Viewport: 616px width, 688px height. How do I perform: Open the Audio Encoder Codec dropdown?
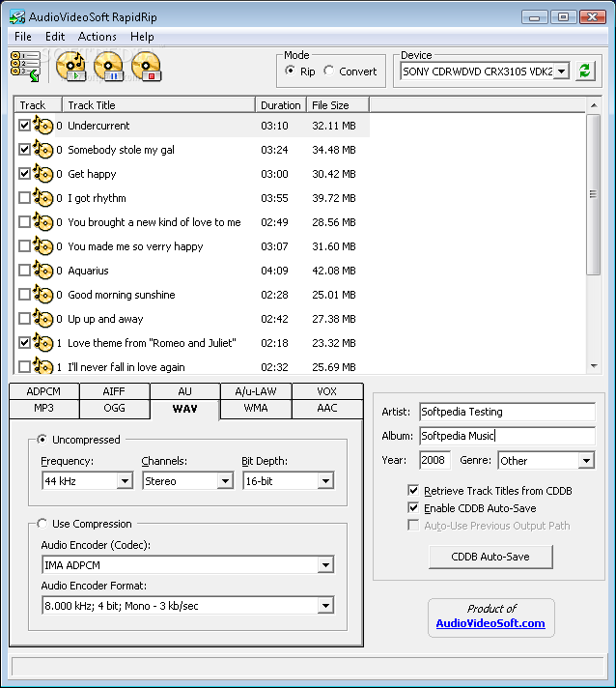[x=325, y=564]
